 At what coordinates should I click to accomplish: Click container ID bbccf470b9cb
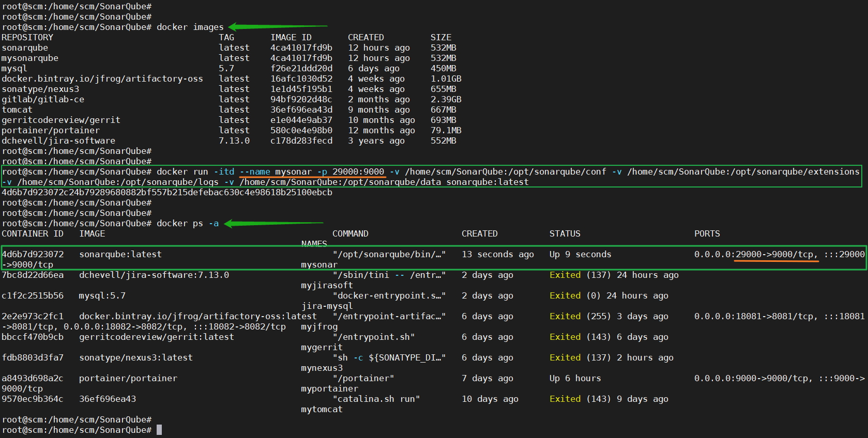pos(33,337)
